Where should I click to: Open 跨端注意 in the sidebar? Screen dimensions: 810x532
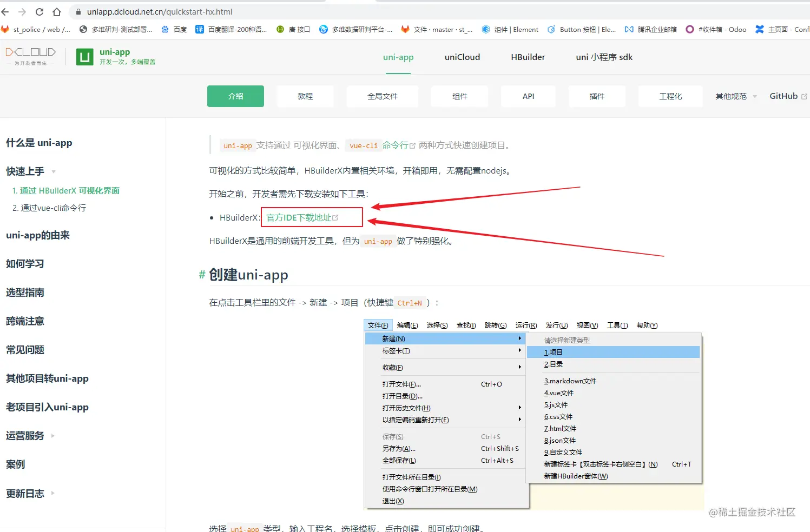pyautogui.click(x=25, y=321)
